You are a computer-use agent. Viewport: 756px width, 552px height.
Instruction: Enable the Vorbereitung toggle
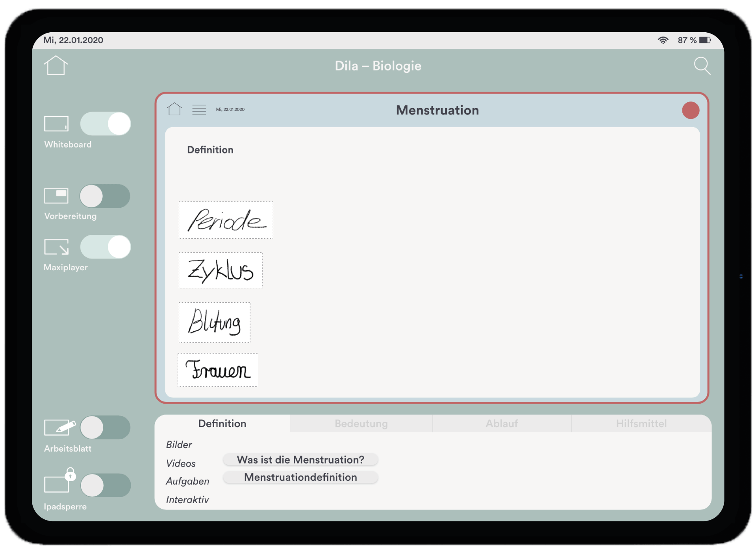pyautogui.click(x=105, y=196)
